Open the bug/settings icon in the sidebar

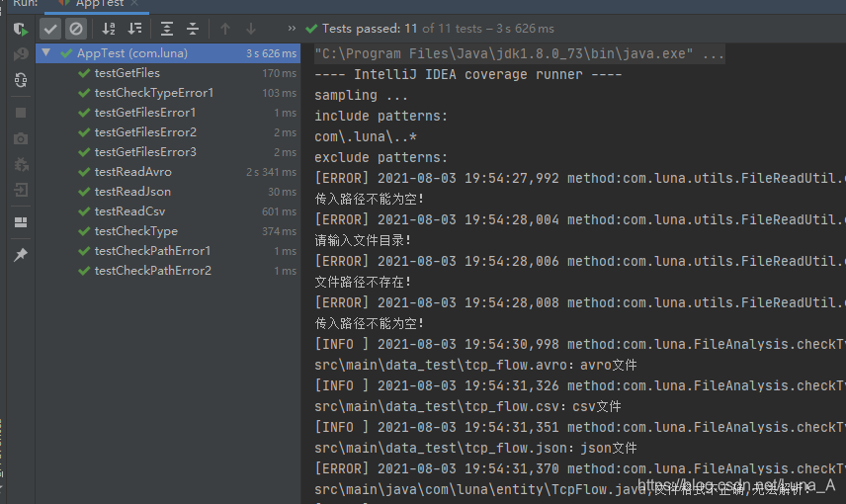(21, 164)
